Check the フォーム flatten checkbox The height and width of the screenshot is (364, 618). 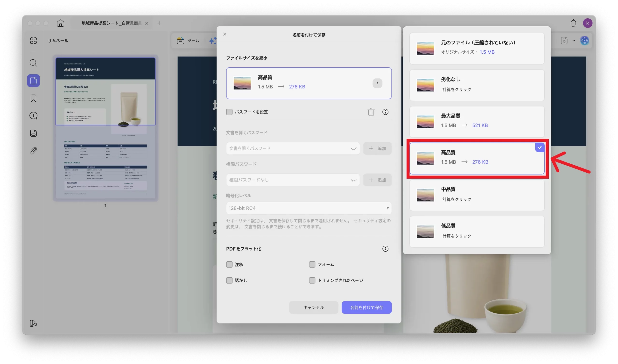(312, 264)
